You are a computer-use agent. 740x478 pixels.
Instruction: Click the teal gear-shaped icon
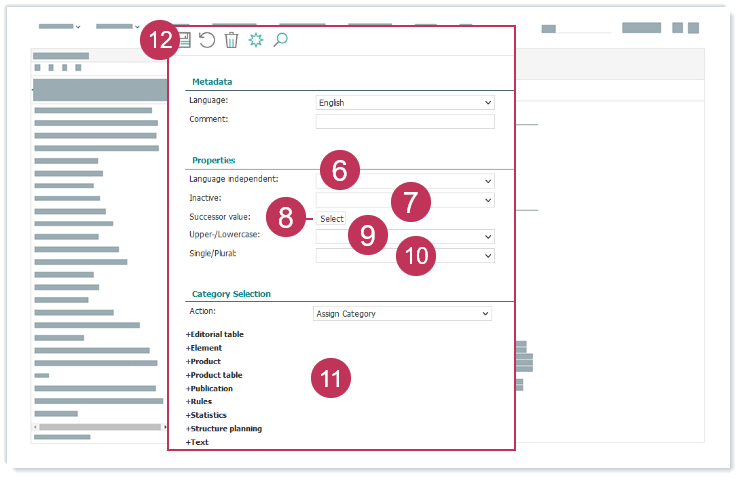click(x=256, y=40)
